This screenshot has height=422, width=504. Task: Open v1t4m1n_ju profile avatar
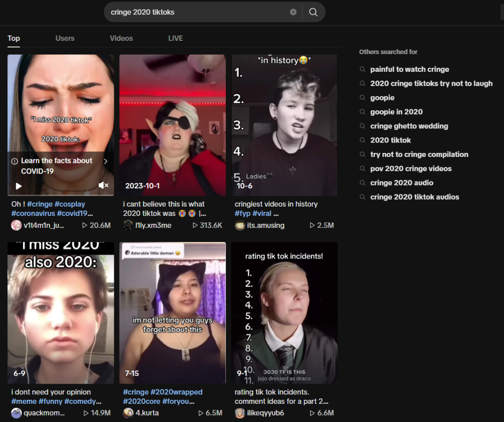coord(17,225)
